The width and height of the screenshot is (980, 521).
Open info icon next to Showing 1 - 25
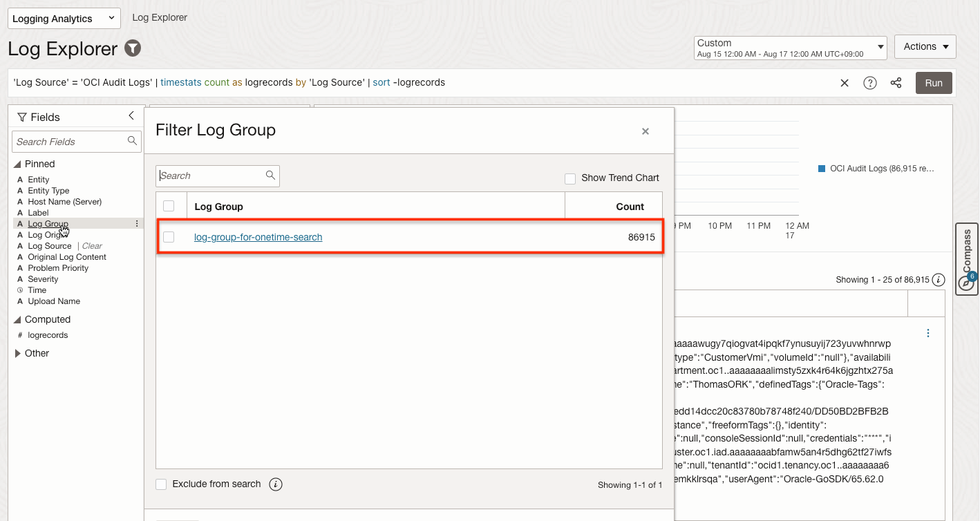[939, 280]
